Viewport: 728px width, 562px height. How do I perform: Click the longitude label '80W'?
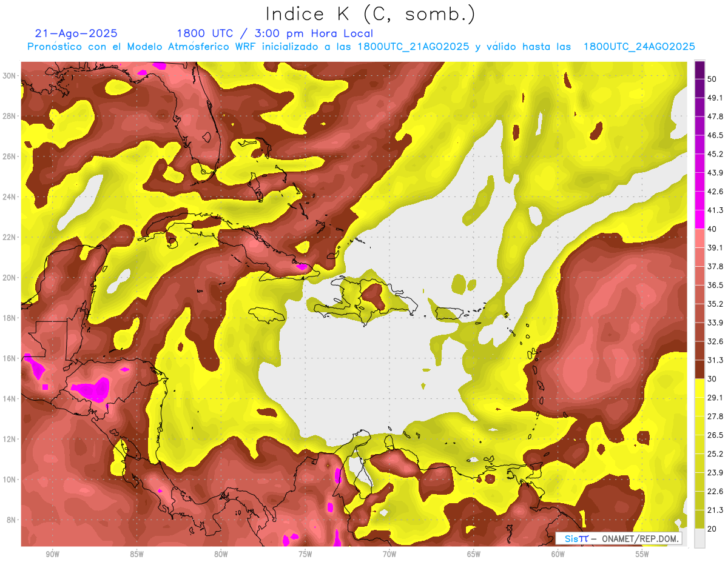(221, 555)
